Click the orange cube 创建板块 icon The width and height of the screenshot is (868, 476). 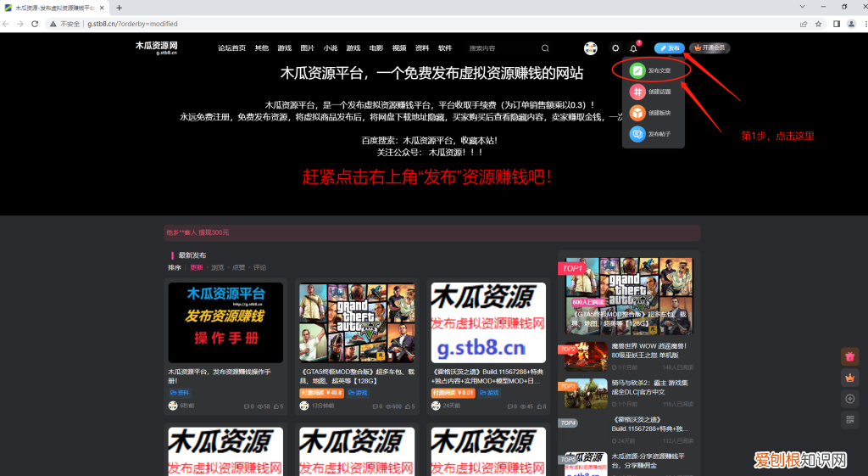pyautogui.click(x=637, y=113)
